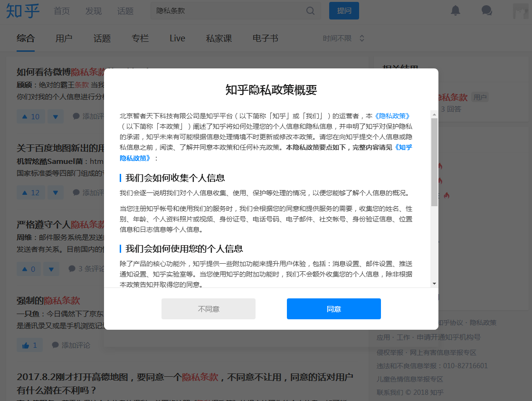The width and height of the screenshot is (532, 401).
Task: Click the dialog scrollbar up arrow
Action: pyautogui.click(x=434, y=115)
